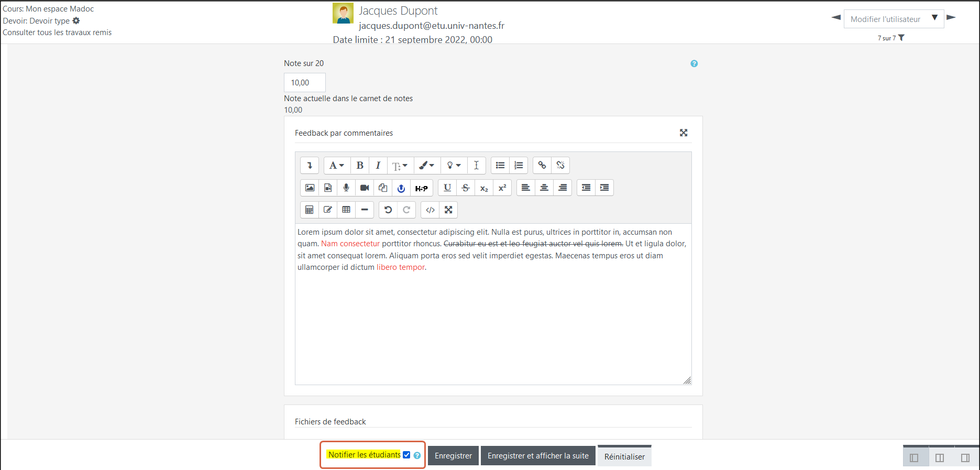Viewport: 980px width, 470px height.
Task: Toggle the left-panel collapse layout button
Action: (x=914, y=457)
